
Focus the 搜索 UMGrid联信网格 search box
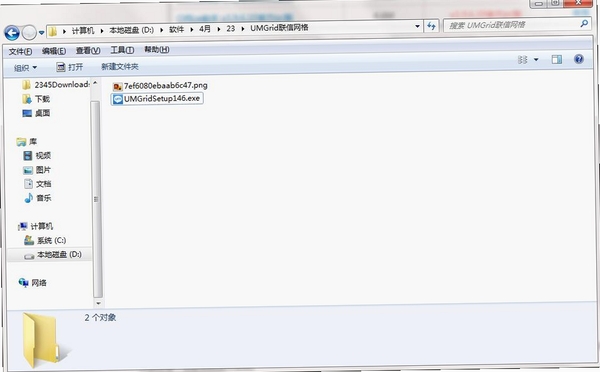pos(517,25)
